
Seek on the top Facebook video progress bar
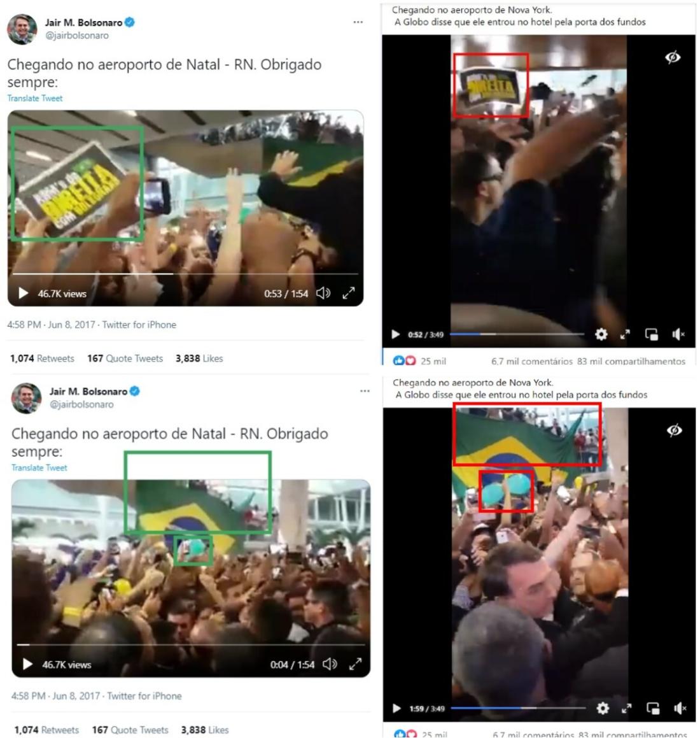pos(517,334)
